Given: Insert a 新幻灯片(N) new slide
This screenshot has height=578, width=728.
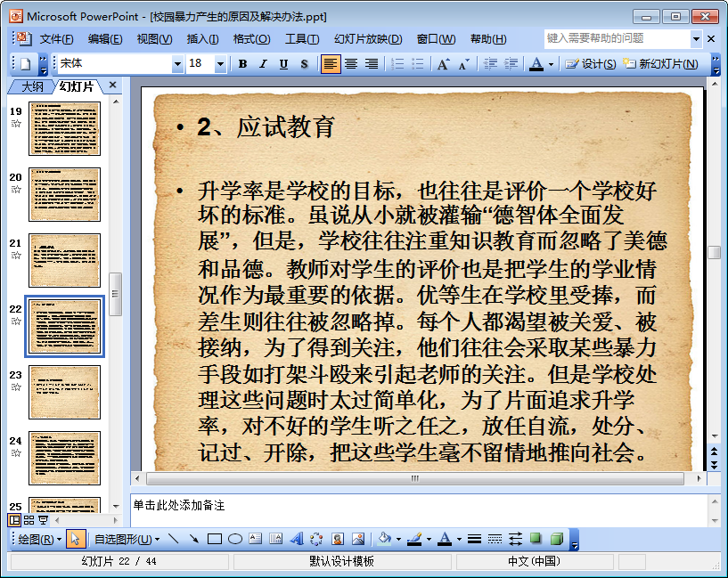Looking at the screenshot, I should 660,64.
